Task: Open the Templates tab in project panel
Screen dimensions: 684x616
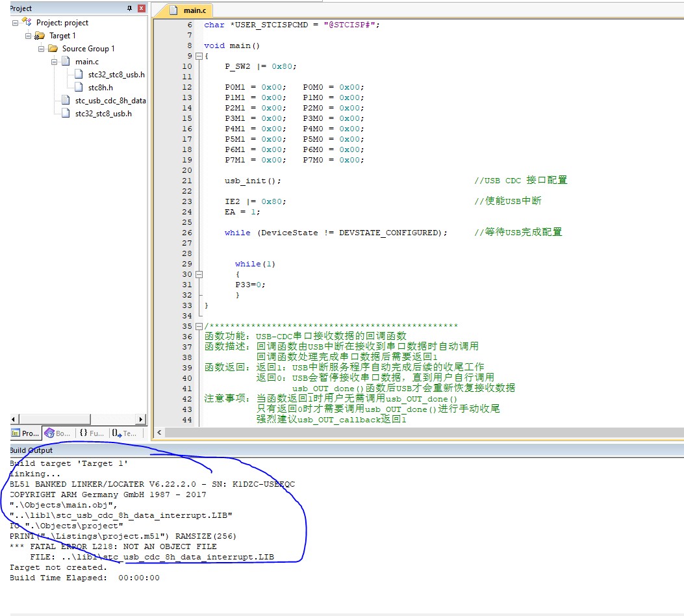Action: 124,433
